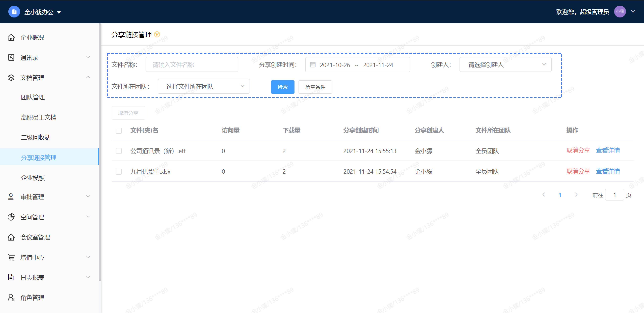Expand the 通讯录 menu chevron
The height and width of the screenshot is (313, 644).
click(x=88, y=57)
